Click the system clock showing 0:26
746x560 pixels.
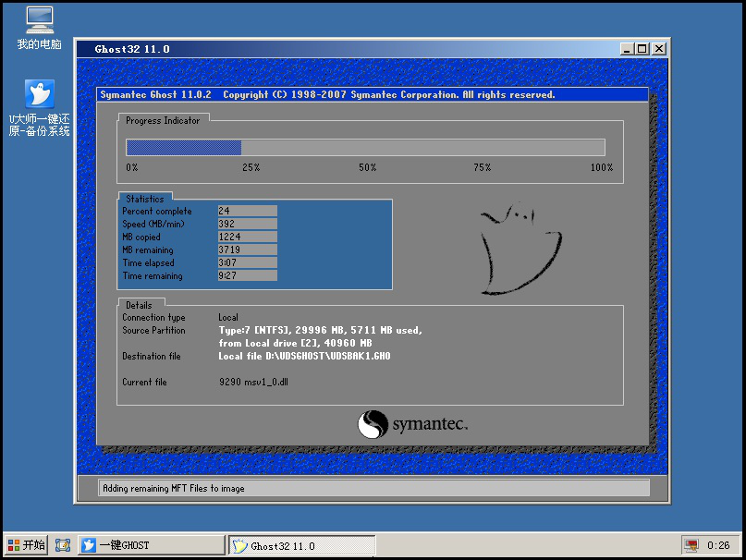click(x=717, y=545)
